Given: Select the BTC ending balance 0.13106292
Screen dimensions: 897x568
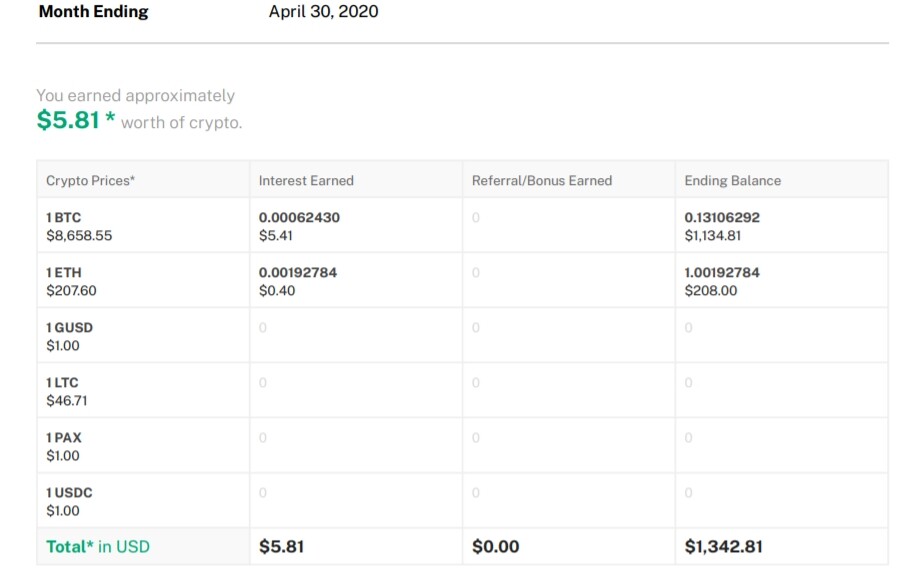Looking at the screenshot, I should pyautogui.click(x=722, y=217).
